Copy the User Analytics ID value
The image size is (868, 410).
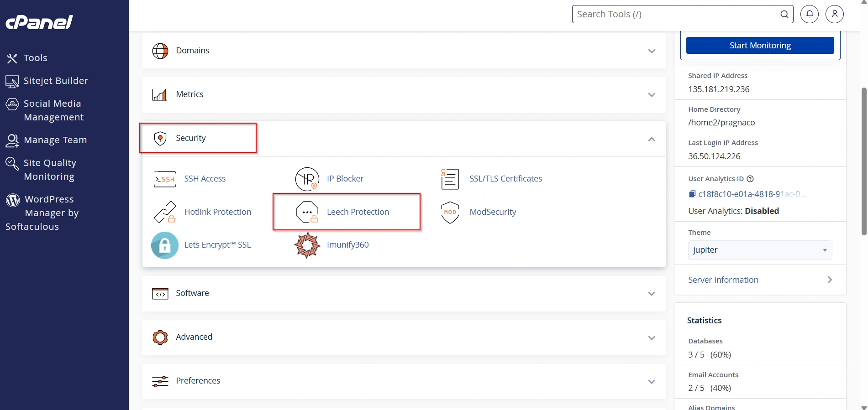coord(692,194)
